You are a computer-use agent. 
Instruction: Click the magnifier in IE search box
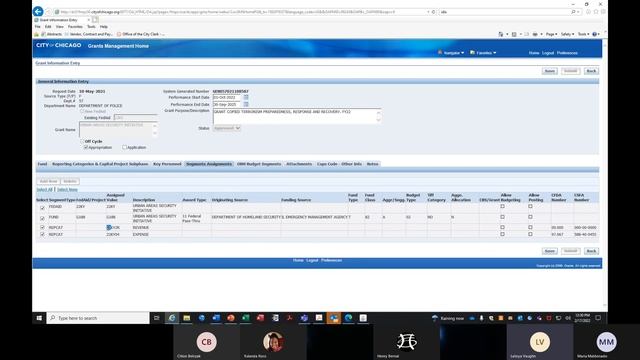click(573, 12)
